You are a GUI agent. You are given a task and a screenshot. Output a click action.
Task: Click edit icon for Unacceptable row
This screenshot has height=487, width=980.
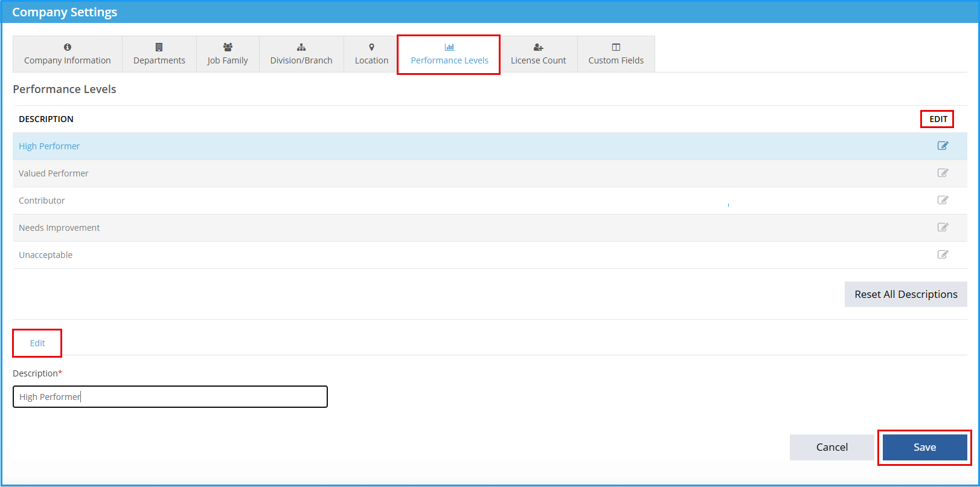943,254
